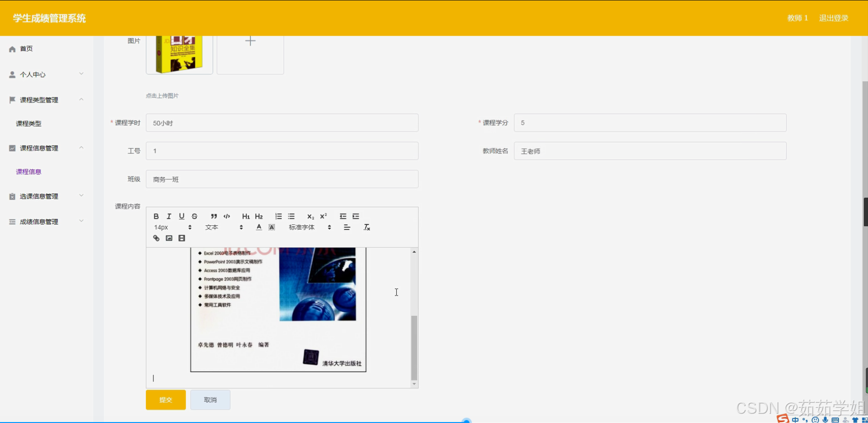
Task: Insert a hyperlink in the editor
Action: point(156,238)
